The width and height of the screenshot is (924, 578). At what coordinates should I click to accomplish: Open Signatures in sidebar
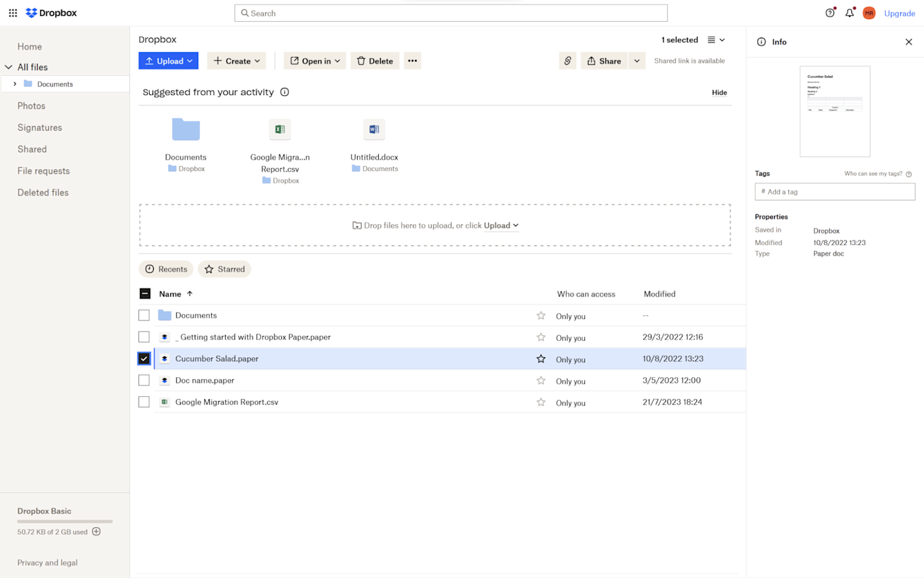pyautogui.click(x=40, y=127)
